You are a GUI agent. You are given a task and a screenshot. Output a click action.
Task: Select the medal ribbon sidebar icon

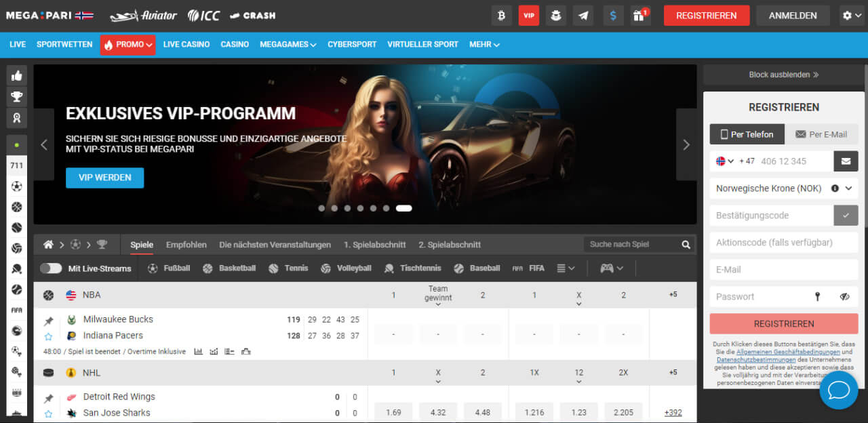(x=16, y=117)
